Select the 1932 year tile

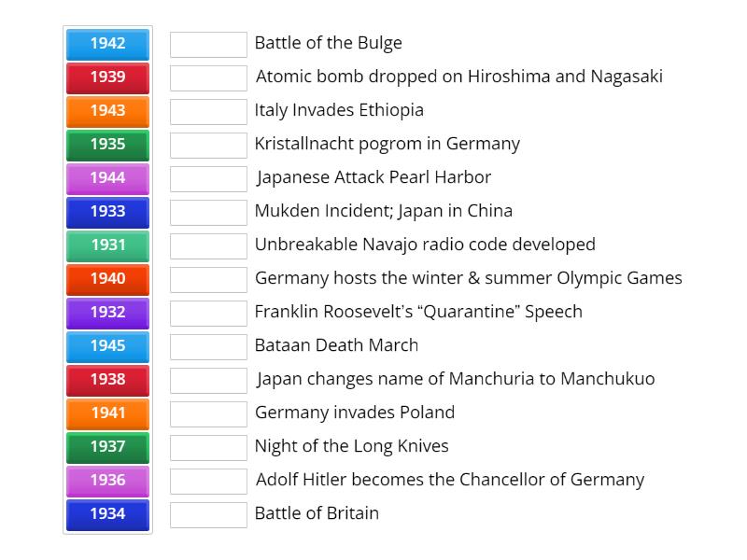(x=107, y=312)
